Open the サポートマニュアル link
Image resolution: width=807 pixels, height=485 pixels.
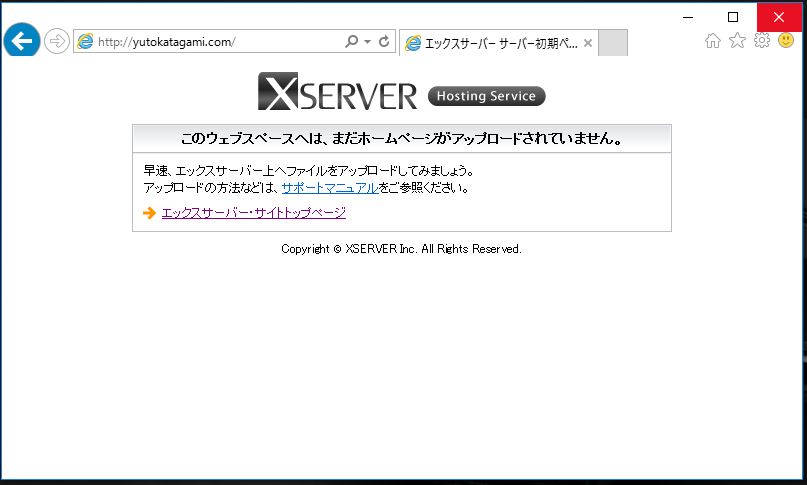pos(330,188)
